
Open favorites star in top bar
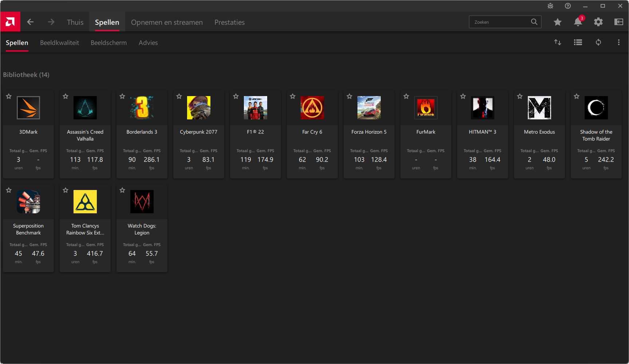tap(558, 22)
